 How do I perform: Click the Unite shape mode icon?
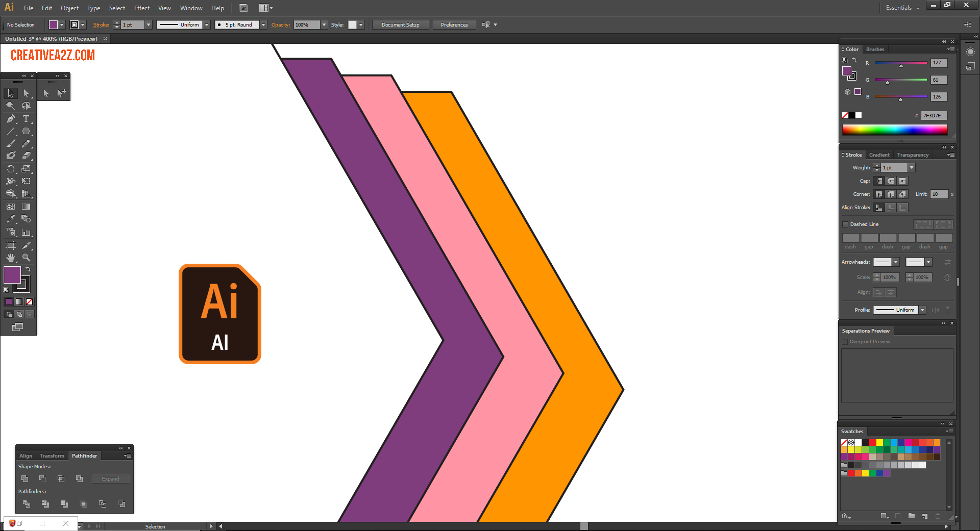click(24, 478)
